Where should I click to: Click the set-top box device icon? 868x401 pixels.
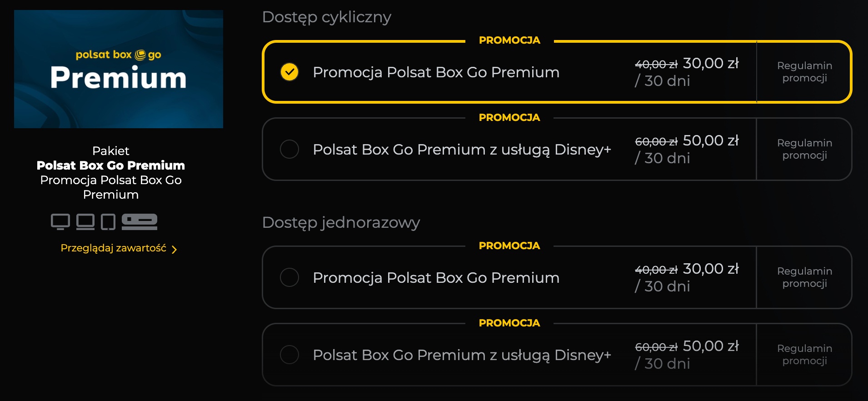[x=140, y=222]
